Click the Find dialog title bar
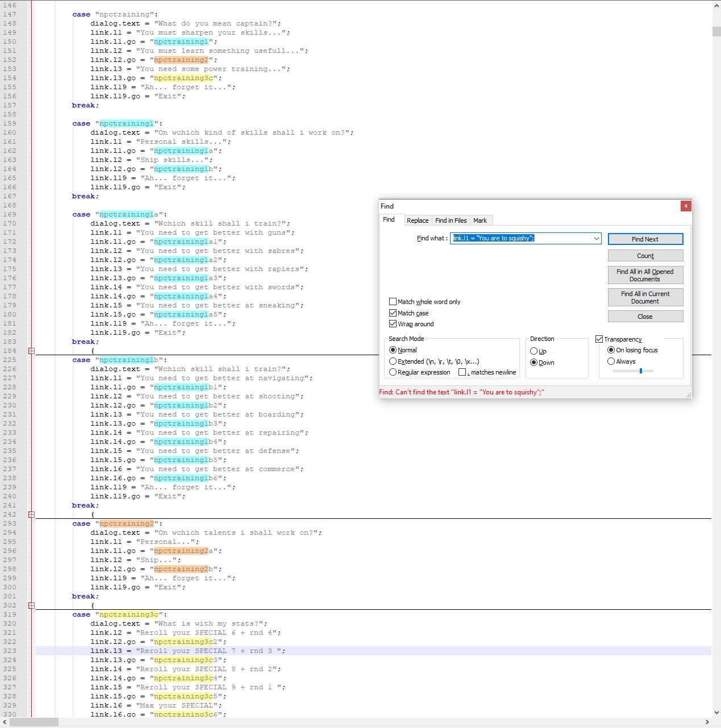 coord(530,206)
